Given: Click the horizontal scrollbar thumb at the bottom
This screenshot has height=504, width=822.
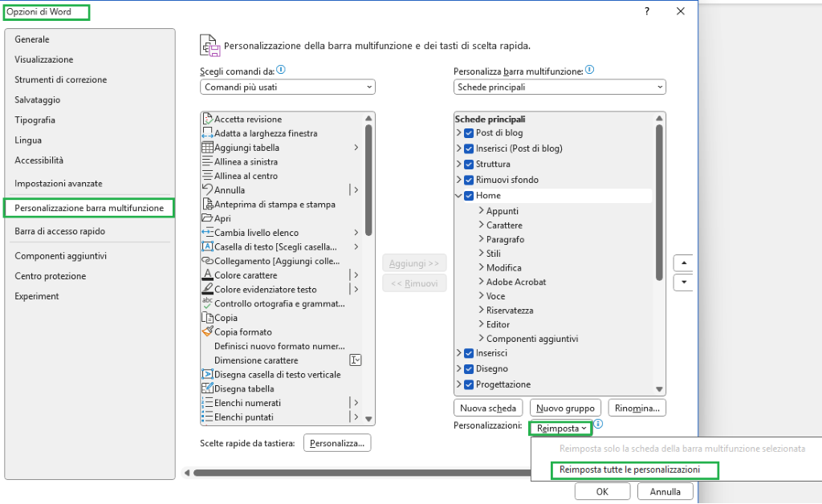Looking at the screenshot, I should pyautogui.click(x=362, y=473).
